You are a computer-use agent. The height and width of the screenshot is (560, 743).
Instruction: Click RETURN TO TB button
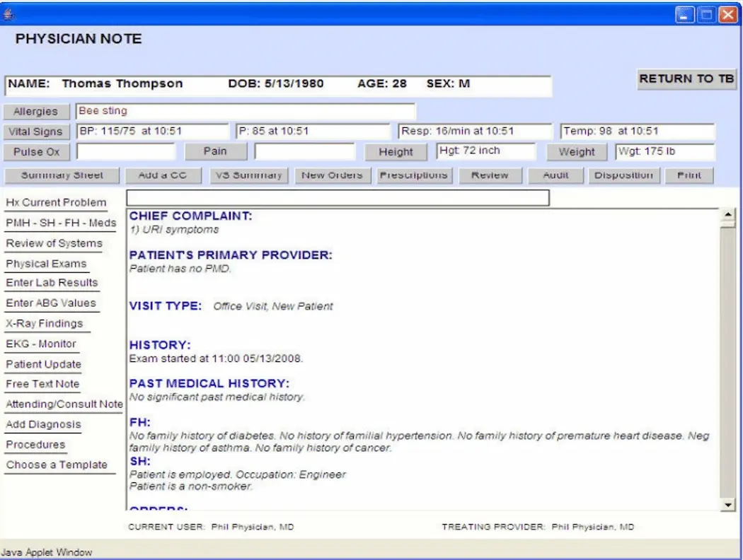686,79
